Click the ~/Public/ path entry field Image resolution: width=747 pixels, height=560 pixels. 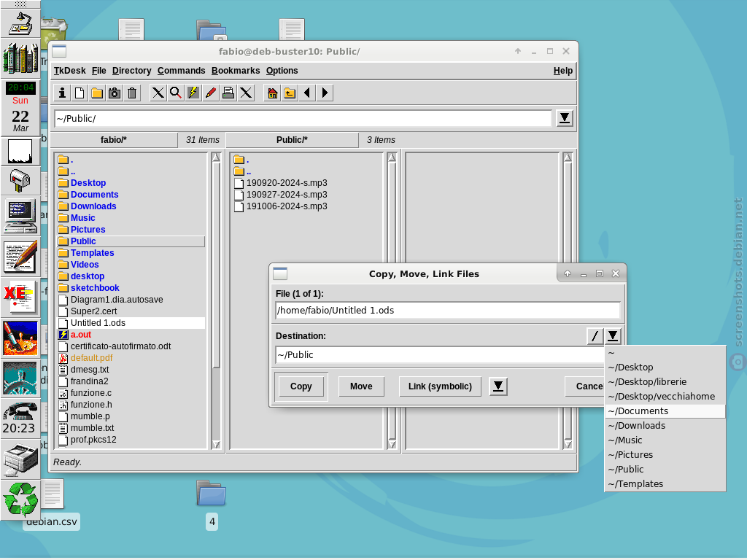(303, 119)
